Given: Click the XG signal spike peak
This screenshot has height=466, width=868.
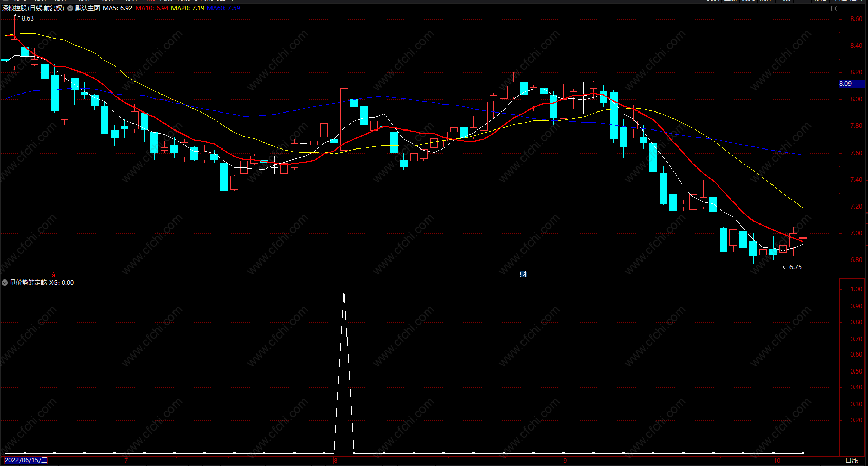Looking at the screenshot, I should [x=344, y=291].
